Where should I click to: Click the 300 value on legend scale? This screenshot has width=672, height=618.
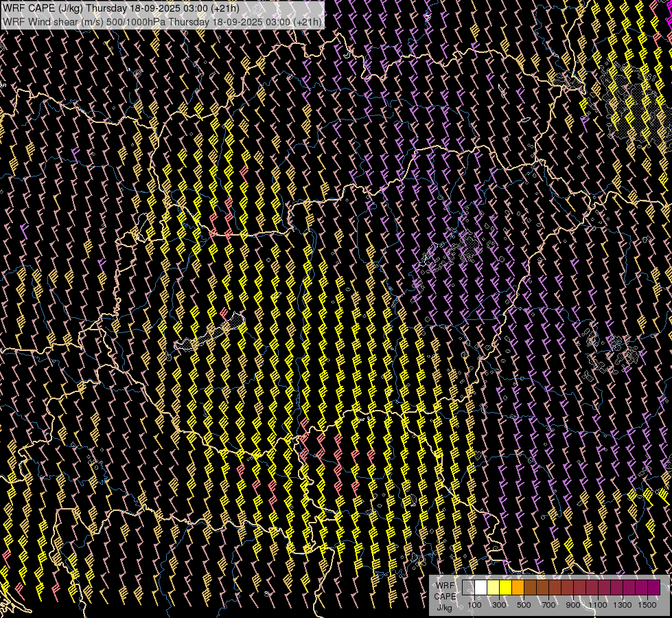pos(499,605)
